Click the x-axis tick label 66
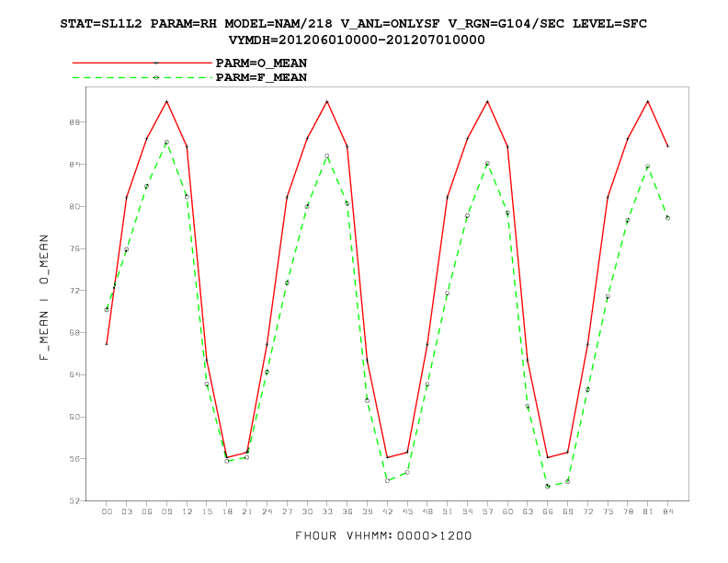The height and width of the screenshot is (563, 728). tap(548, 511)
